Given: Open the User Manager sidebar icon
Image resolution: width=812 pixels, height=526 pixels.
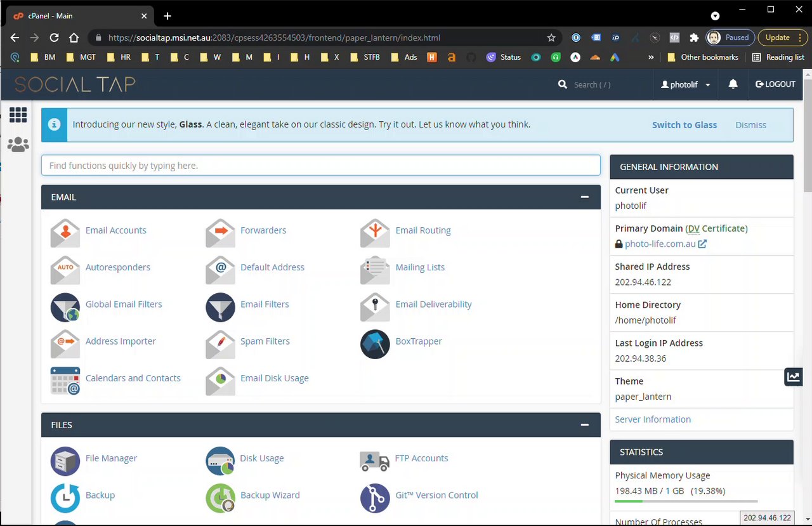Looking at the screenshot, I should 18,145.
